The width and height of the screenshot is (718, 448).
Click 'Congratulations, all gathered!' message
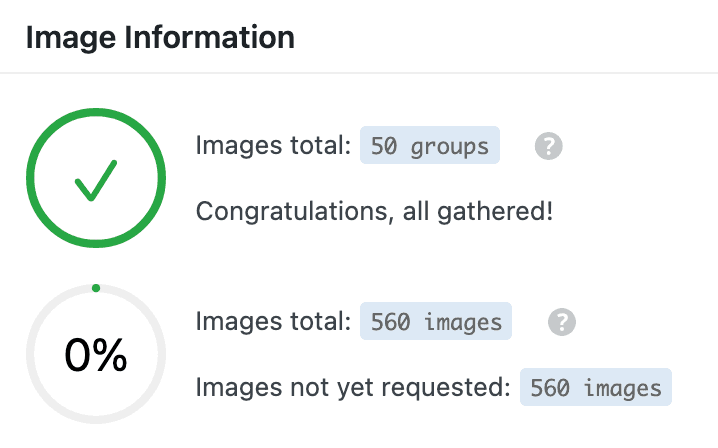pos(374,211)
